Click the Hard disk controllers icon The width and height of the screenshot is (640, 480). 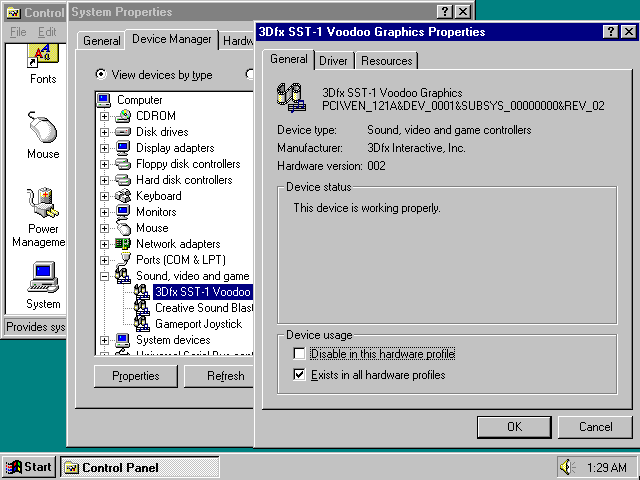(x=123, y=180)
